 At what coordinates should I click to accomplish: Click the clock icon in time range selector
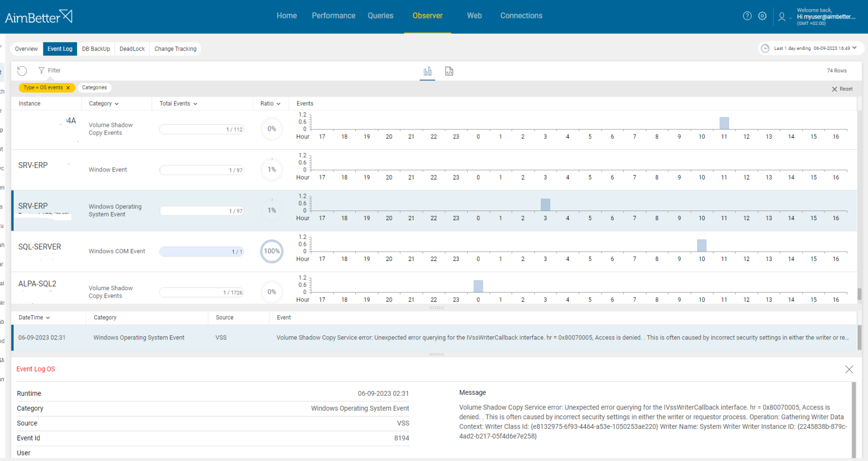click(x=765, y=48)
